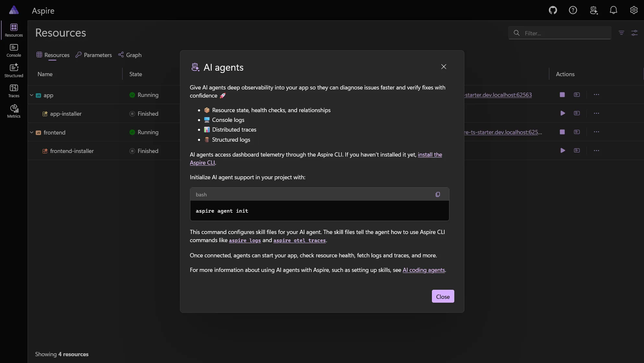644x363 pixels.
Task: Go to Traces in the left sidebar
Action: click(14, 91)
